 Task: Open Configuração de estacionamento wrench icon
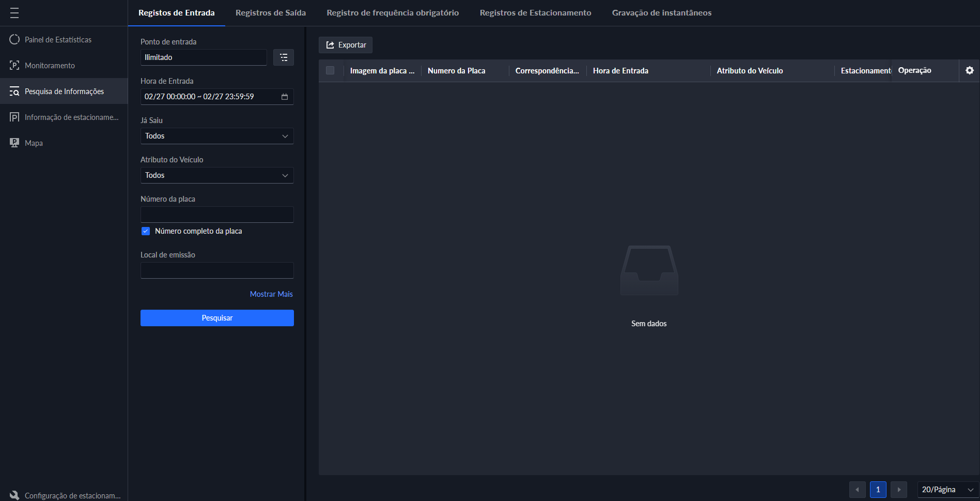(x=14, y=495)
